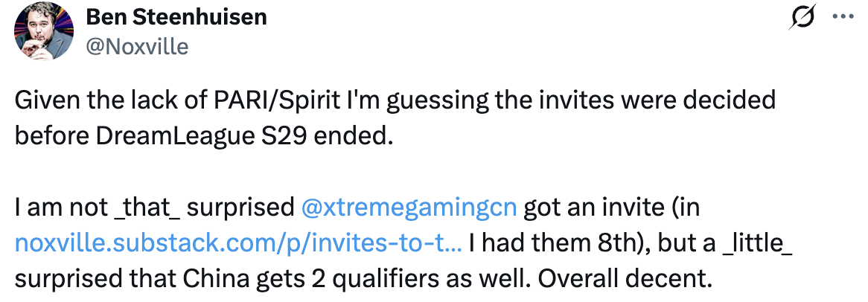Screen dimensions: 868x302
Task: Click the word "surprised" before the mention
Action: 240,208
